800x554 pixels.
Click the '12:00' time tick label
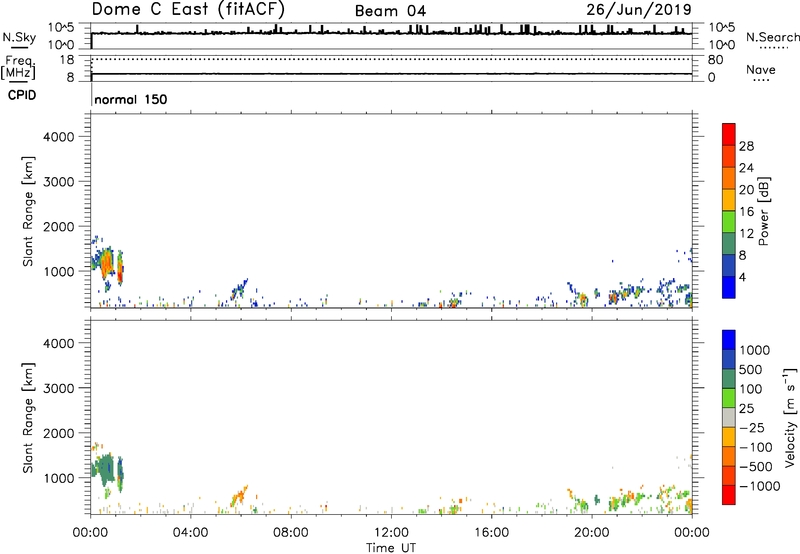[391, 533]
